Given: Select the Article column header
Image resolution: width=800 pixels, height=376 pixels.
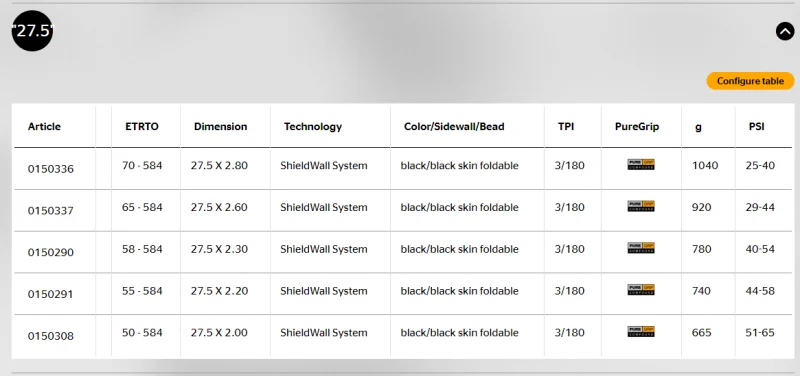Looking at the screenshot, I should tap(44, 127).
